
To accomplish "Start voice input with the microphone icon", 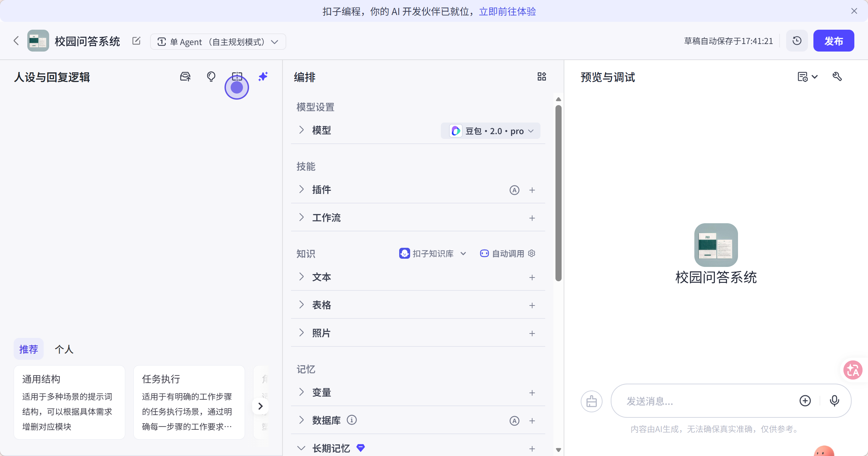I will (835, 401).
